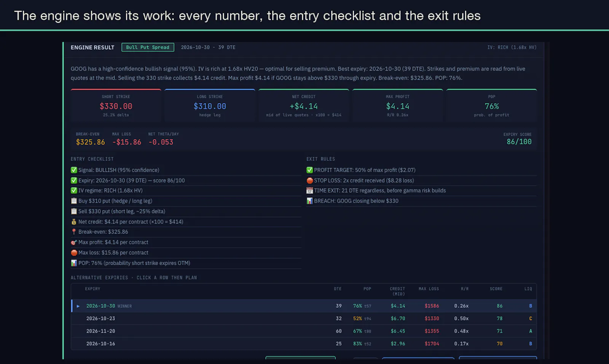Click the play arrow on the winner row
The height and width of the screenshot is (364, 609).
[x=78, y=306]
